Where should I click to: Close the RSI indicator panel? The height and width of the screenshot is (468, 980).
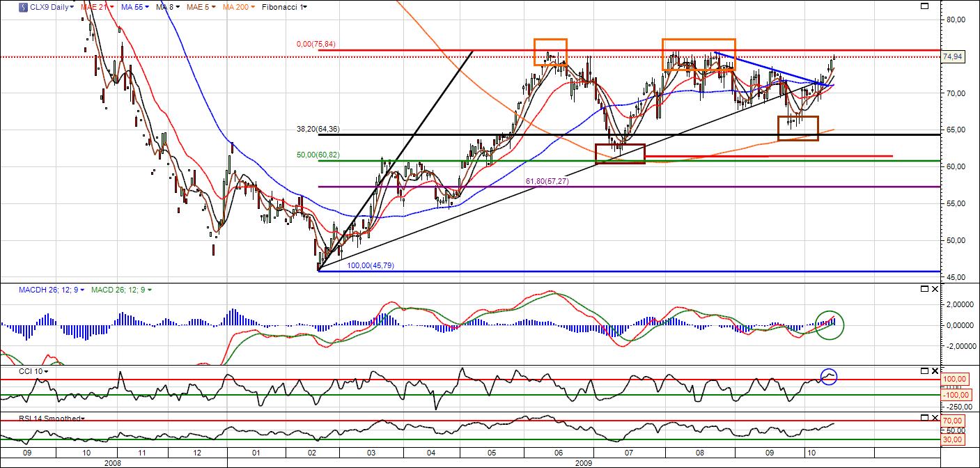pos(935,418)
